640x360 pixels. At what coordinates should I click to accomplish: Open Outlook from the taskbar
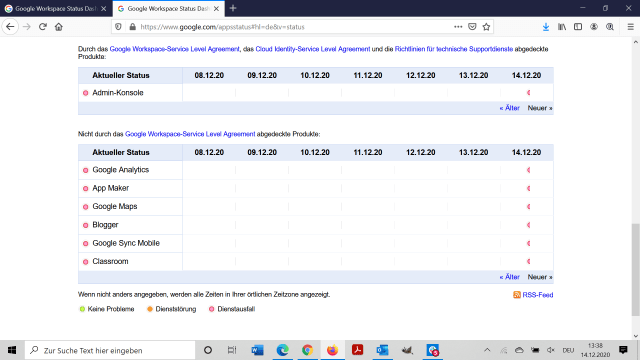382,350
